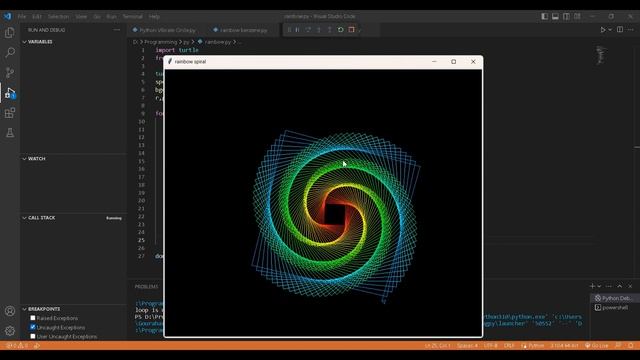Image resolution: width=640 pixels, height=360 pixels.
Task: Maximize terminal panel with up chevron
Action: tap(620, 286)
